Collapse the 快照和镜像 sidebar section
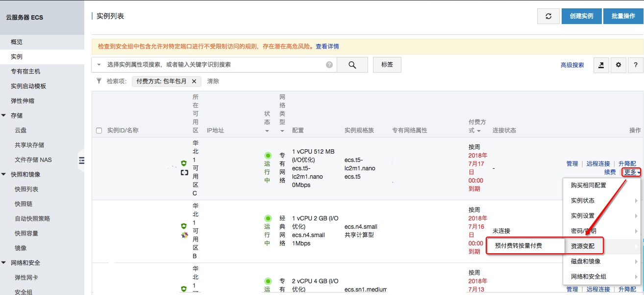The width and height of the screenshot is (644, 295). pyautogui.click(x=4, y=174)
